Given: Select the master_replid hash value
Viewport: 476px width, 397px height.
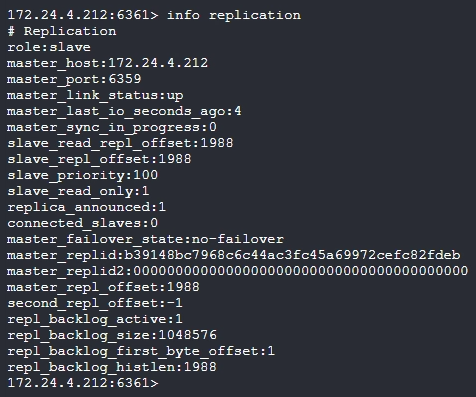Looking at the screenshot, I should tap(292, 255).
